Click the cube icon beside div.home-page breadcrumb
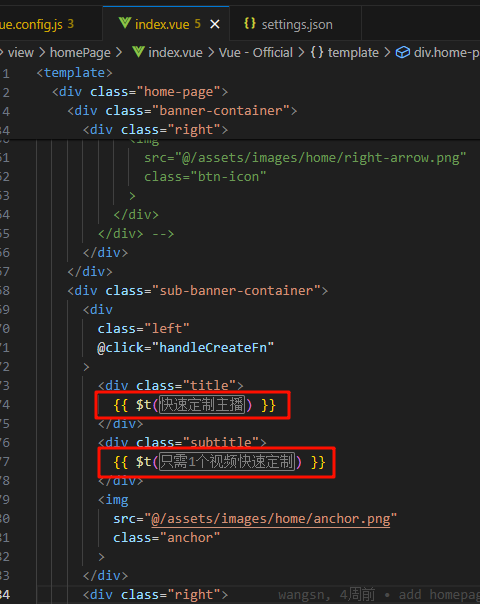The image size is (480, 604). click(403, 52)
